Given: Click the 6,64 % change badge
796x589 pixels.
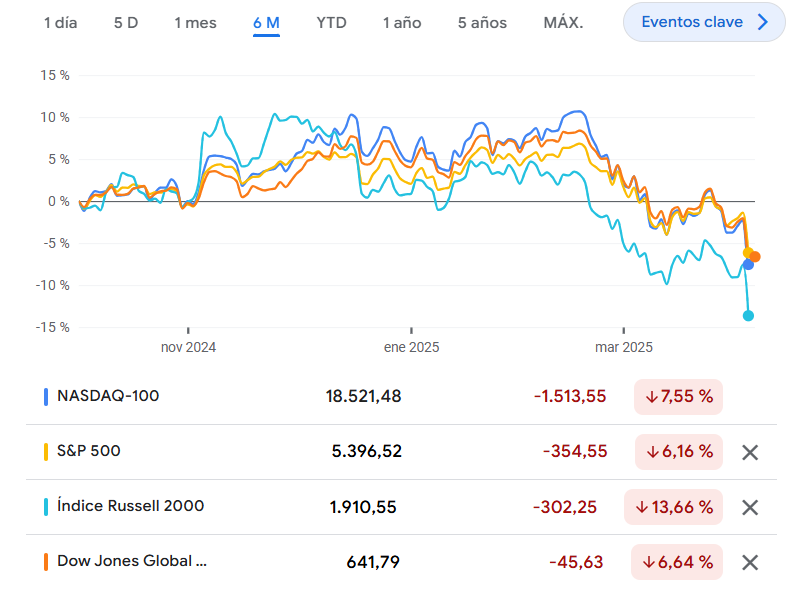Looking at the screenshot, I should (677, 562).
